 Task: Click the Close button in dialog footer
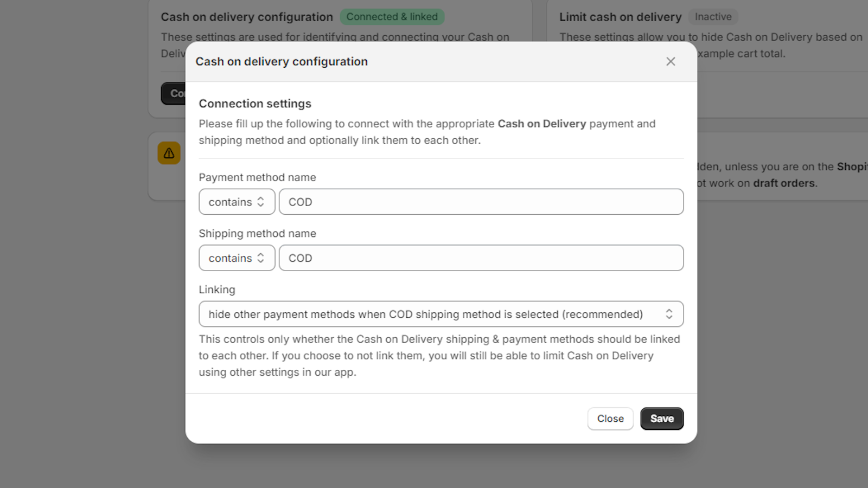coord(610,419)
